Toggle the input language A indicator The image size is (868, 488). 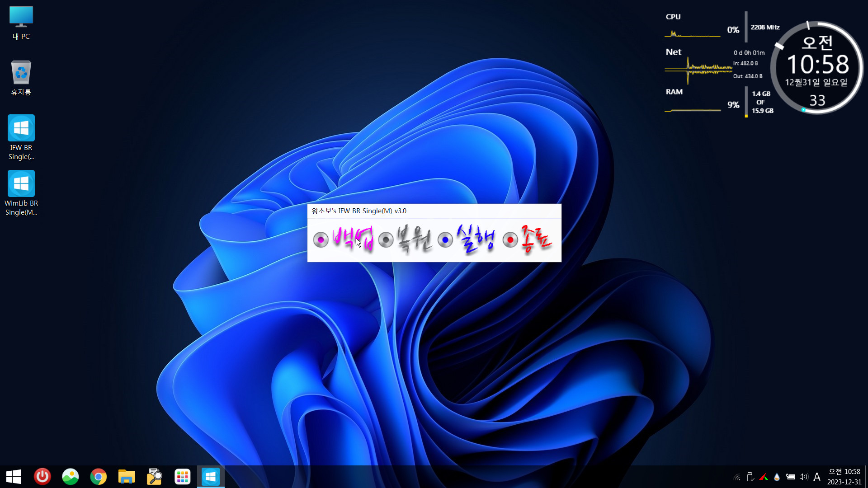(817, 477)
